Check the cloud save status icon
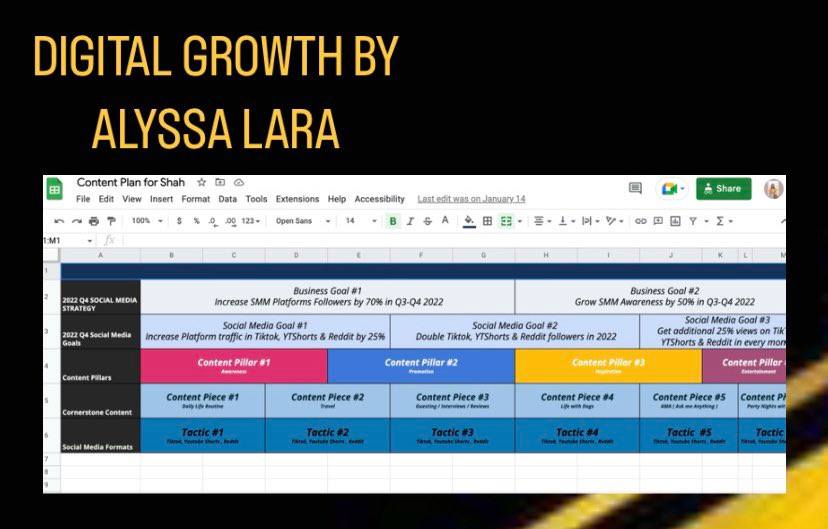This screenshot has height=529, width=828. 239,182
